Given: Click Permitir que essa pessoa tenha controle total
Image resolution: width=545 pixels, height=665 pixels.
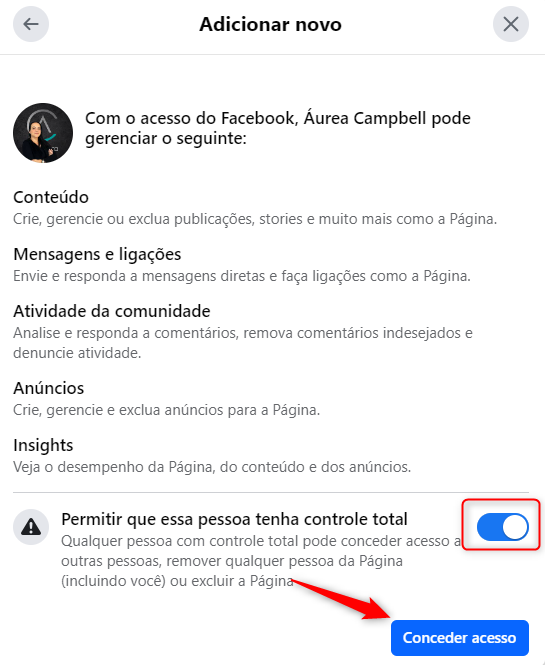Looking at the screenshot, I should [x=234, y=519].
